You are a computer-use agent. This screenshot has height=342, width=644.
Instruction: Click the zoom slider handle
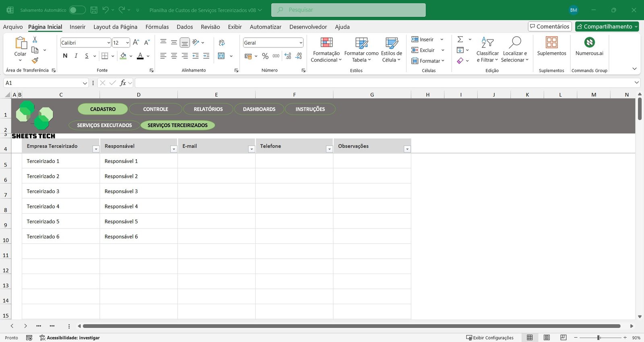pos(599,338)
